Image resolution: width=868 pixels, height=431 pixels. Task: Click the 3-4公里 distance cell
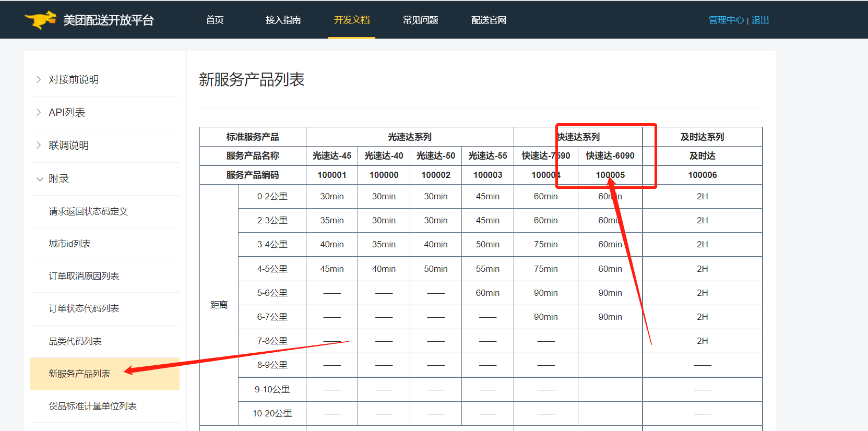tap(272, 244)
